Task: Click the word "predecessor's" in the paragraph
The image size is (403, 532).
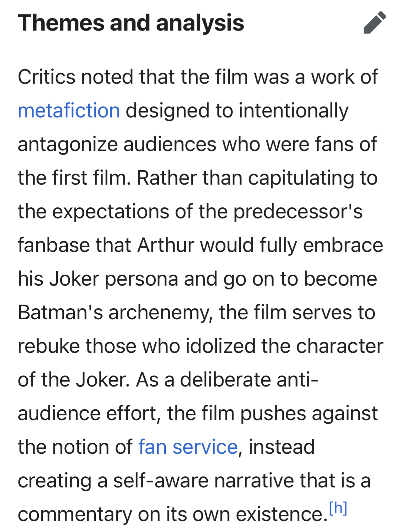Action: tap(298, 212)
